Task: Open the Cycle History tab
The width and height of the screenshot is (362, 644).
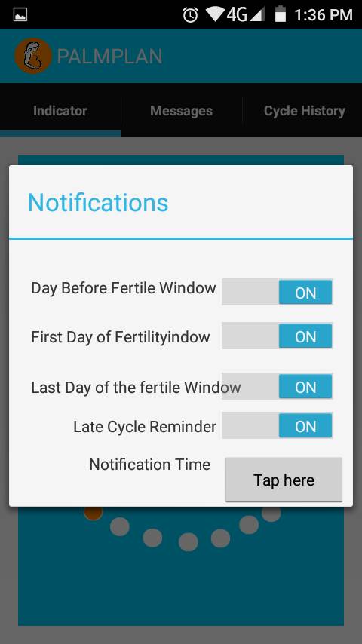Action: click(x=304, y=111)
